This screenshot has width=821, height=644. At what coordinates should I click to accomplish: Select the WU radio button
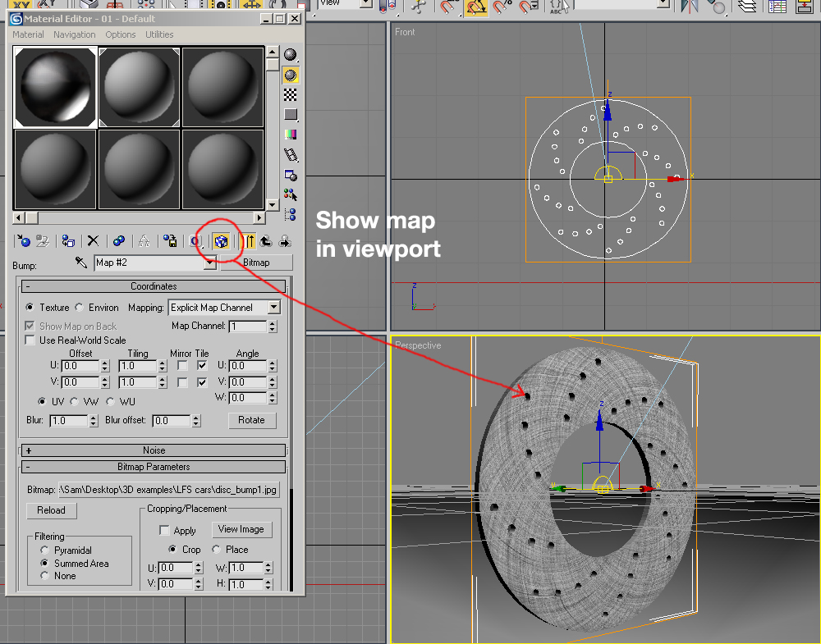[110, 401]
